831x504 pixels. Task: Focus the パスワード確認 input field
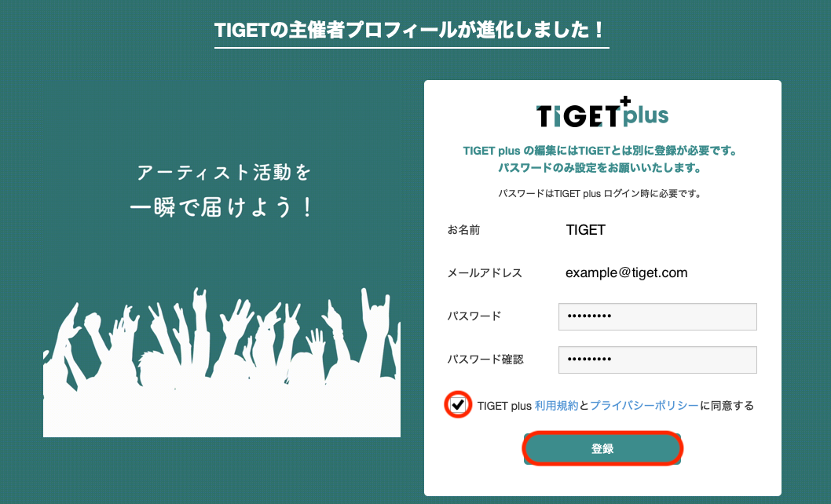(657, 360)
